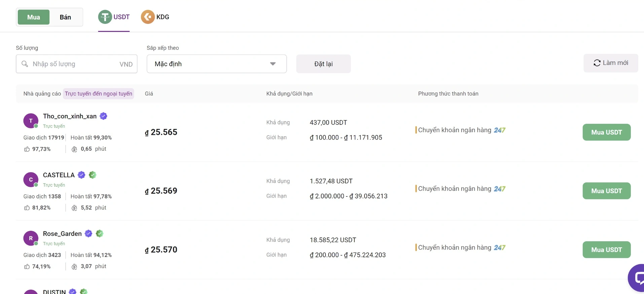644x294 pixels.
Task: Click price ₫ 25.570
Action: pyautogui.click(x=161, y=250)
